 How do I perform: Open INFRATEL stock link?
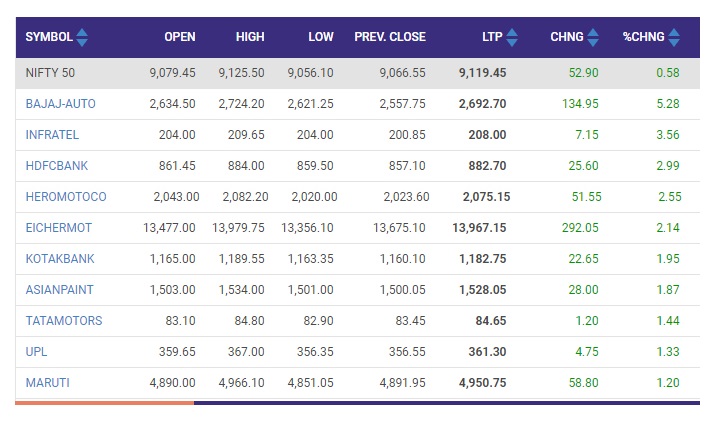click(52, 135)
